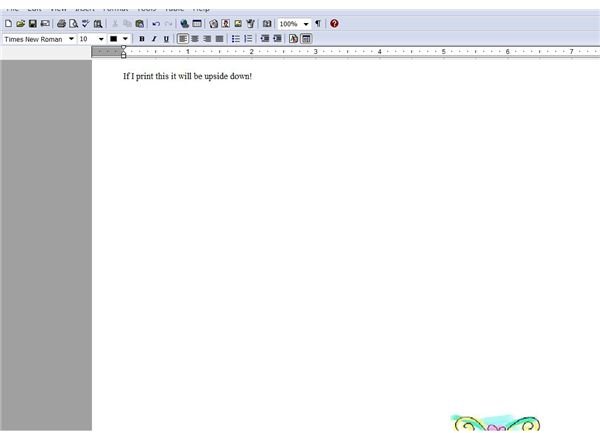Open Print Preview
Image resolution: width=600 pixels, height=433 pixels.
coord(73,24)
